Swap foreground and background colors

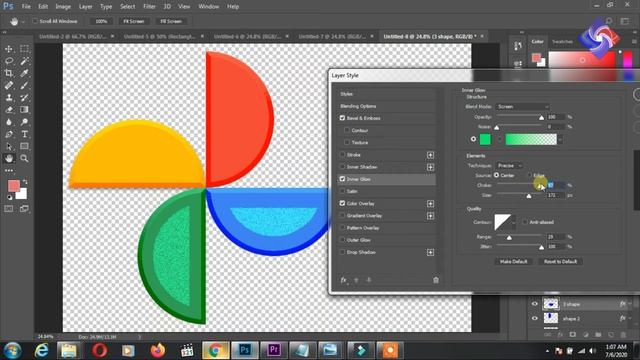(x=25, y=182)
